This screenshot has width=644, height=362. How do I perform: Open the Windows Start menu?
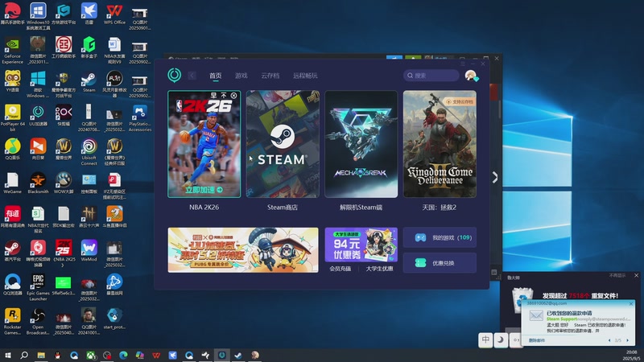(x=8, y=355)
